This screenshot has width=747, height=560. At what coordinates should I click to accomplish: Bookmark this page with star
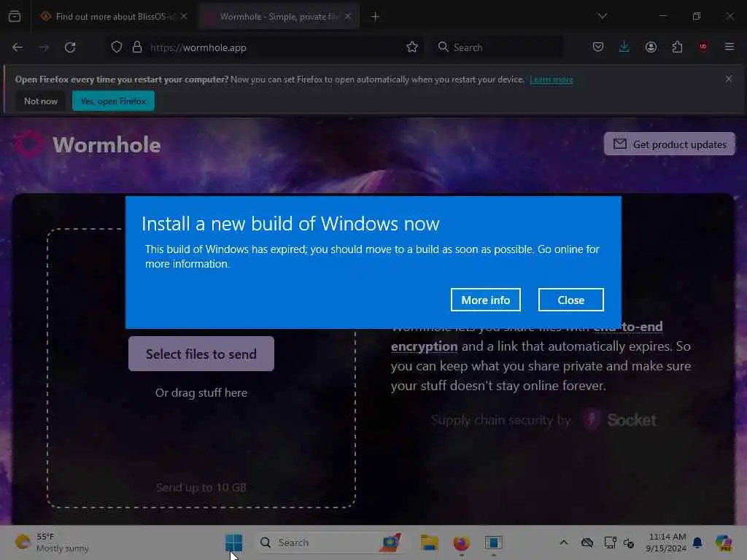point(412,47)
